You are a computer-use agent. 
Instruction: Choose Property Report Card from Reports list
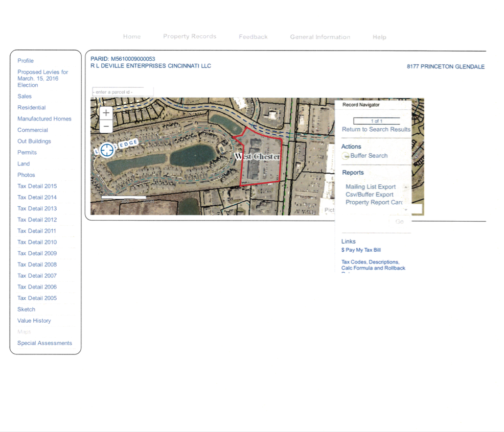(x=374, y=202)
